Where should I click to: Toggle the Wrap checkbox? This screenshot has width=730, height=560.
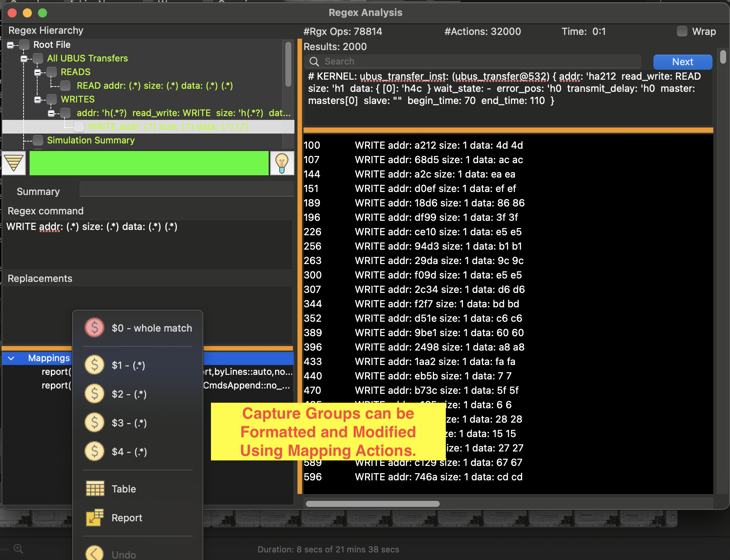[682, 31]
